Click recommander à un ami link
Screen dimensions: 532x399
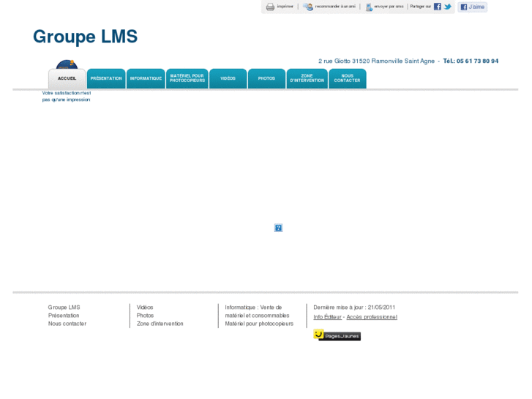coord(335,7)
